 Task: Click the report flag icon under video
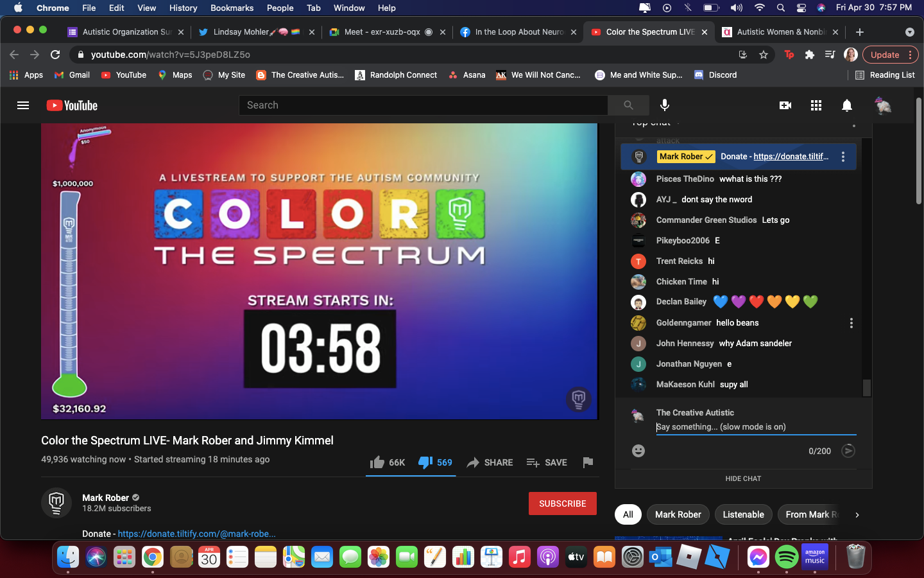coord(587,462)
